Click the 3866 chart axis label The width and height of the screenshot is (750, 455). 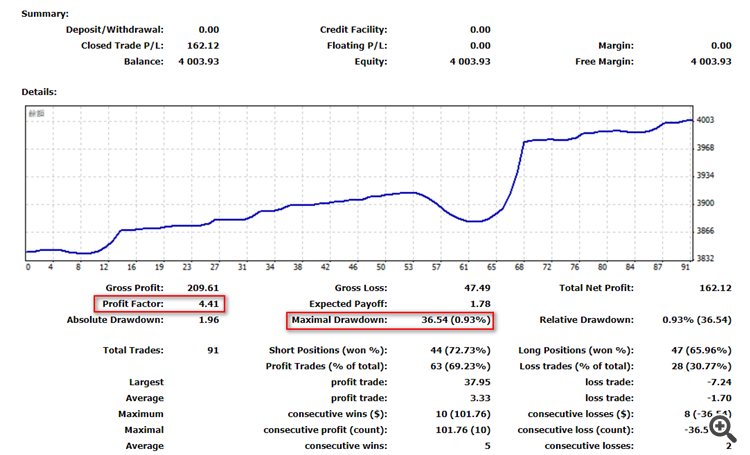pyautogui.click(x=705, y=231)
